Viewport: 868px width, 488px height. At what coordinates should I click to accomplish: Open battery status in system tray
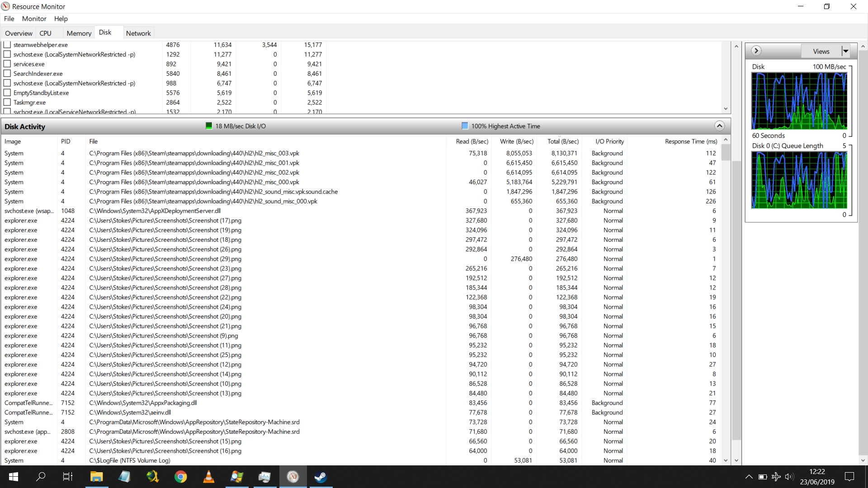click(x=763, y=477)
